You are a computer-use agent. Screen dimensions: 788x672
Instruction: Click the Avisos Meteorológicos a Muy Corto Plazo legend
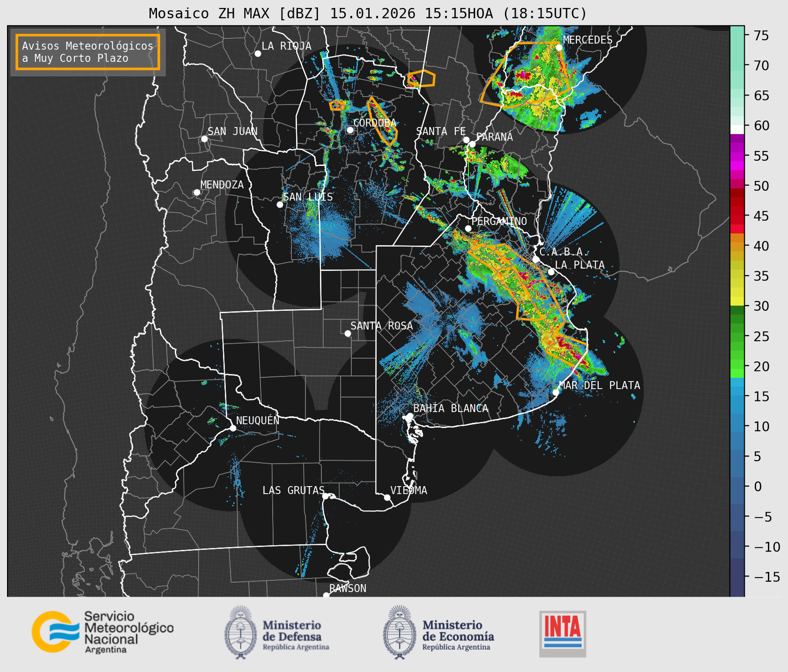pyautogui.click(x=88, y=52)
